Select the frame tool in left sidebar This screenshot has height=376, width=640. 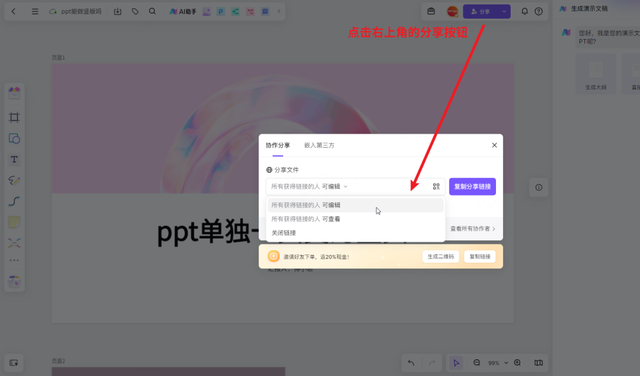[14, 118]
